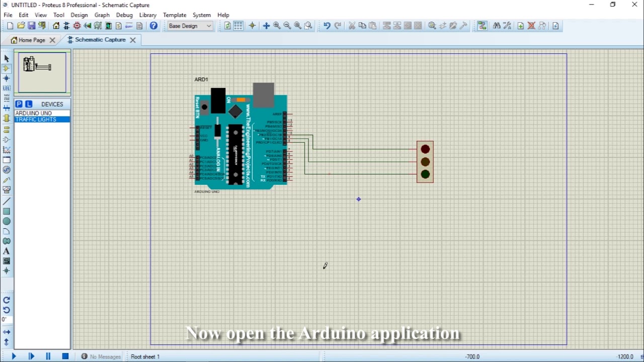Zoom in with the magnifier plus icon

click(277, 26)
